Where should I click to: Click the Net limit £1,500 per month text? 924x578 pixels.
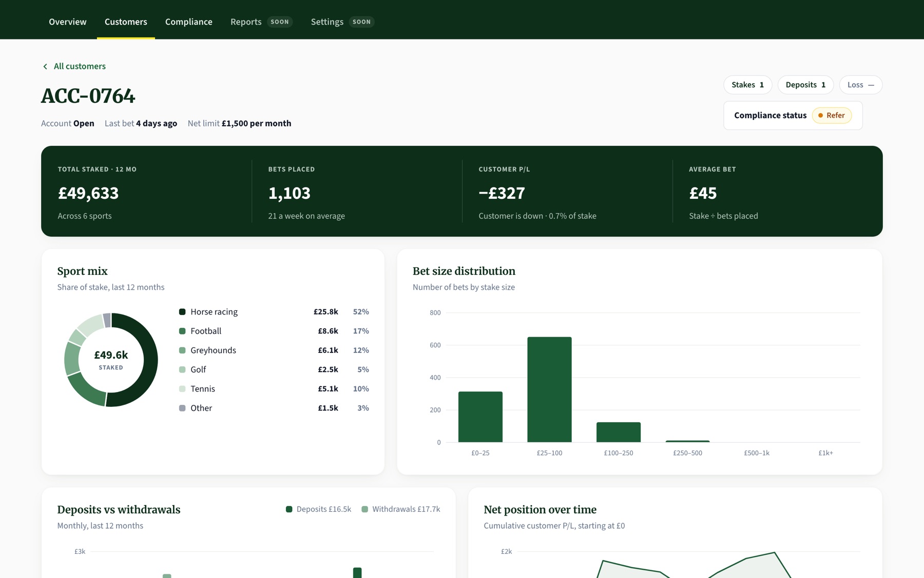[x=239, y=123]
